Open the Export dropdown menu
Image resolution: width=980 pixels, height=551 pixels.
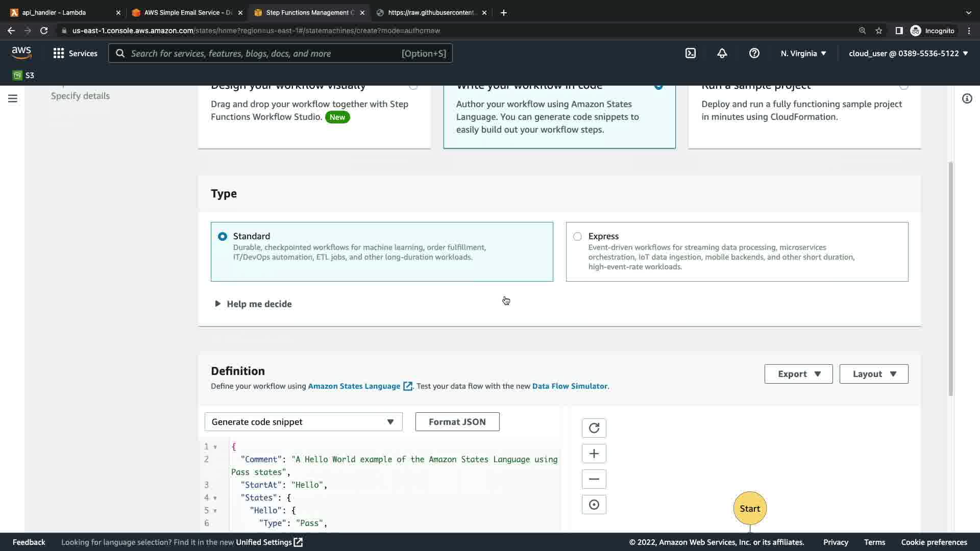pyautogui.click(x=798, y=374)
